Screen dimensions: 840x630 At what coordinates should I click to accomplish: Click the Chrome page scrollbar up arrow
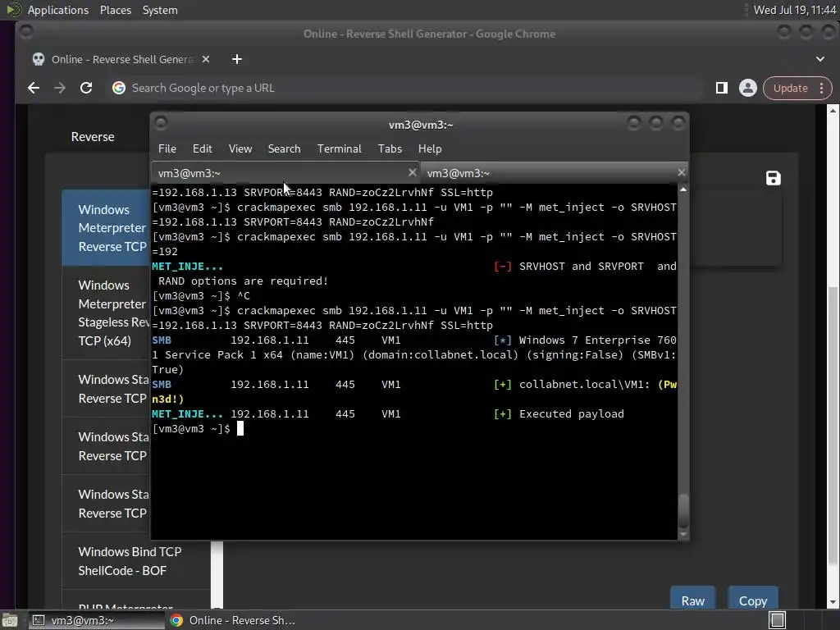click(x=833, y=111)
